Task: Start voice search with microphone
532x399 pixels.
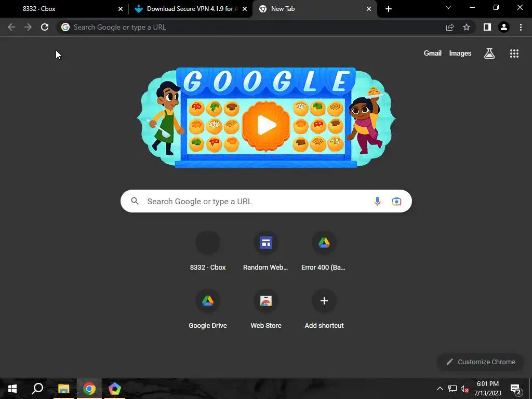Action: (x=377, y=201)
